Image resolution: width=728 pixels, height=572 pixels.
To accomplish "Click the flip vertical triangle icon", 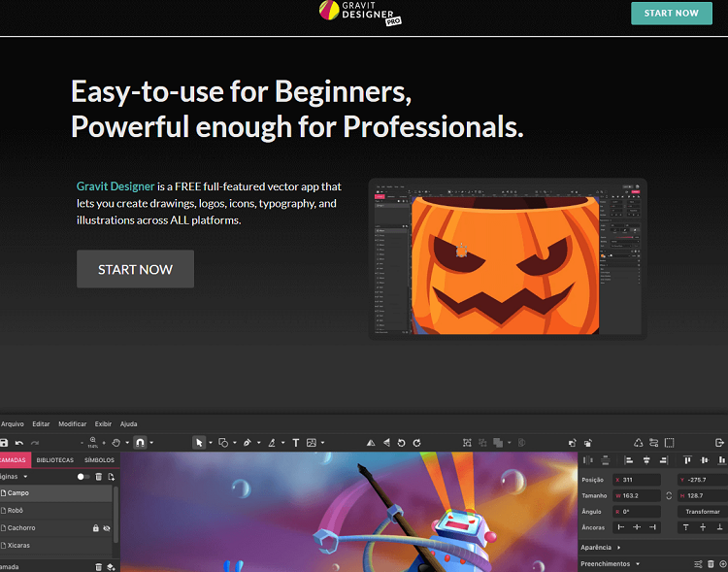I will pos(371,443).
